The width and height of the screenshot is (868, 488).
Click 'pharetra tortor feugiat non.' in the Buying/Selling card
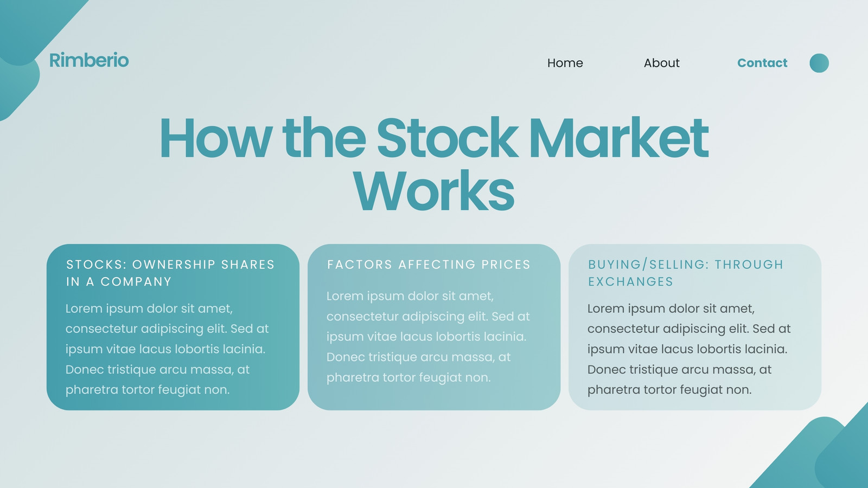tap(669, 390)
